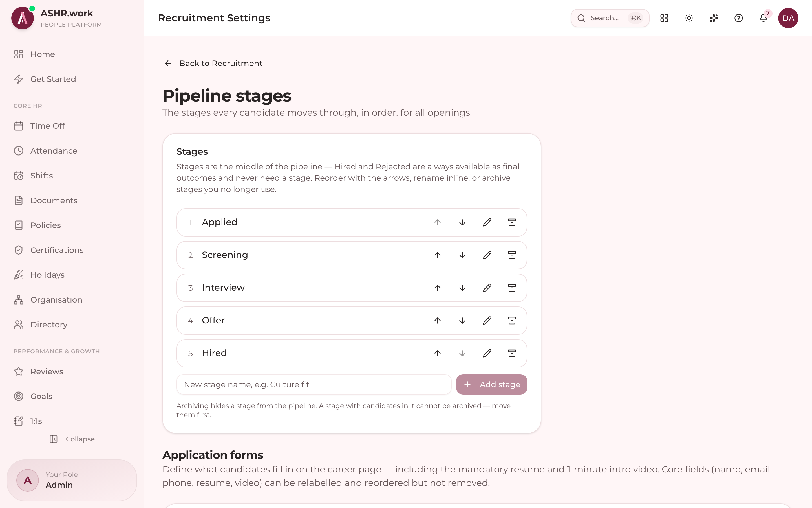Go to Reviews
Screen dimensions: 812x508
72,372
